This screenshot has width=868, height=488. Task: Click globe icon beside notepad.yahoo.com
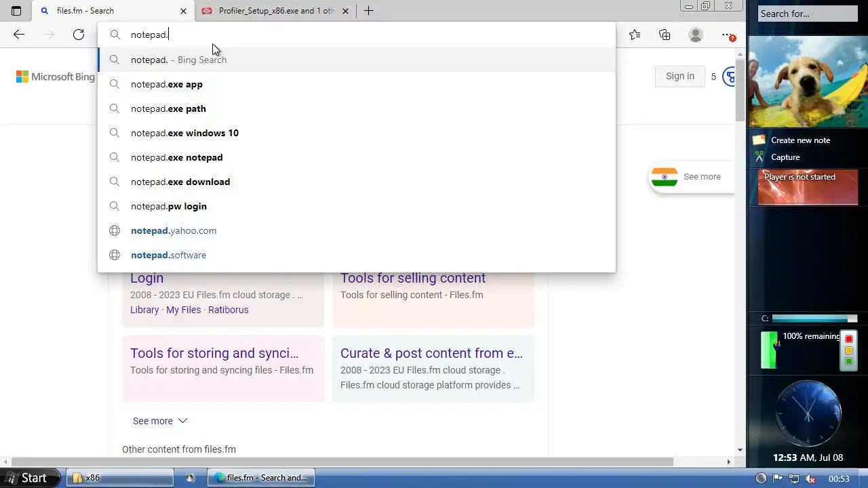pyautogui.click(x=115, y=230)
